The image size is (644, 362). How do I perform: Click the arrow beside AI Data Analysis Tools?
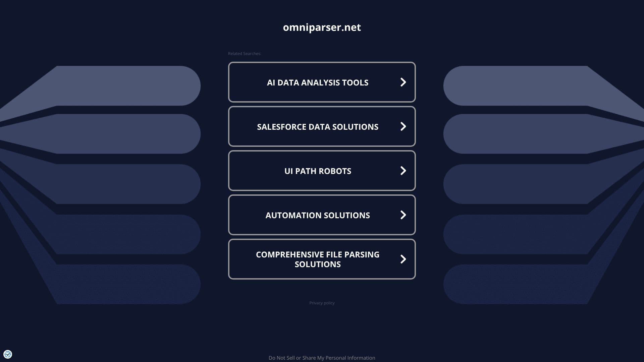403,82
